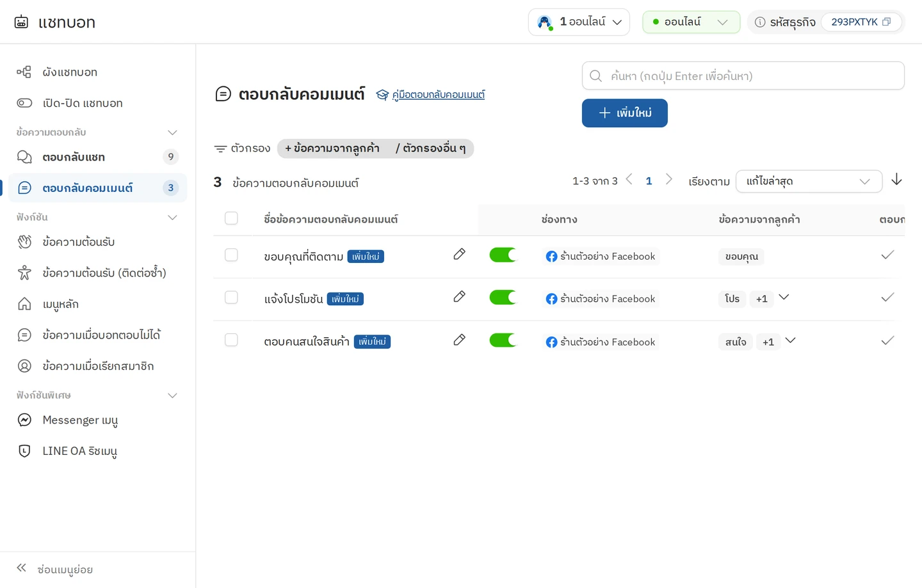922x588 pixels.
Task: Check the select-all header checkbox
Action: 231,219
